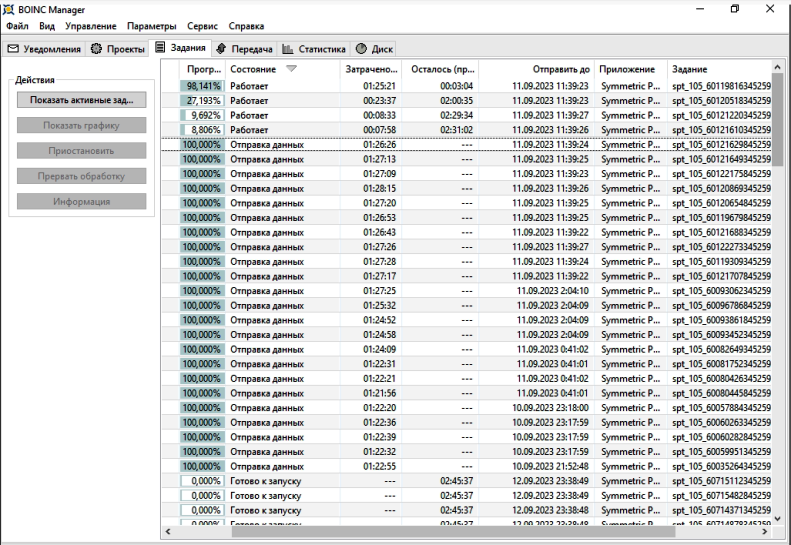Select the task spt_105_6012051834525

coord(466,100)
